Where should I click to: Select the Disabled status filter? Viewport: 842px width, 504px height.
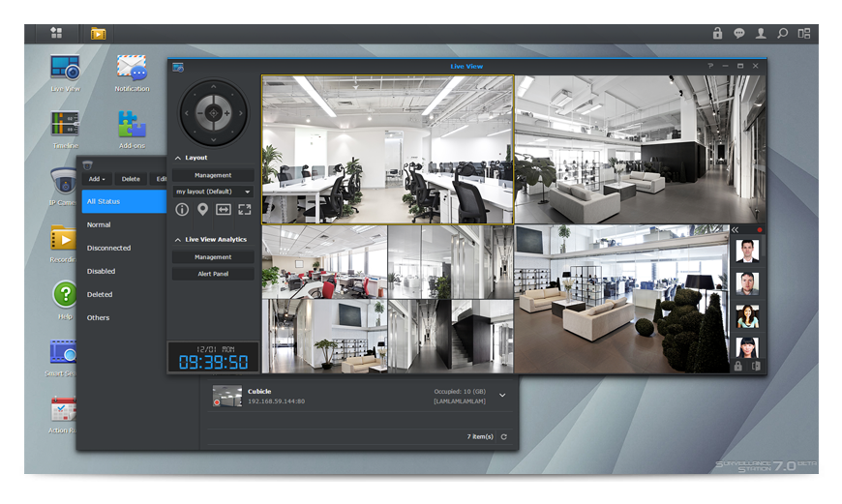101,271
